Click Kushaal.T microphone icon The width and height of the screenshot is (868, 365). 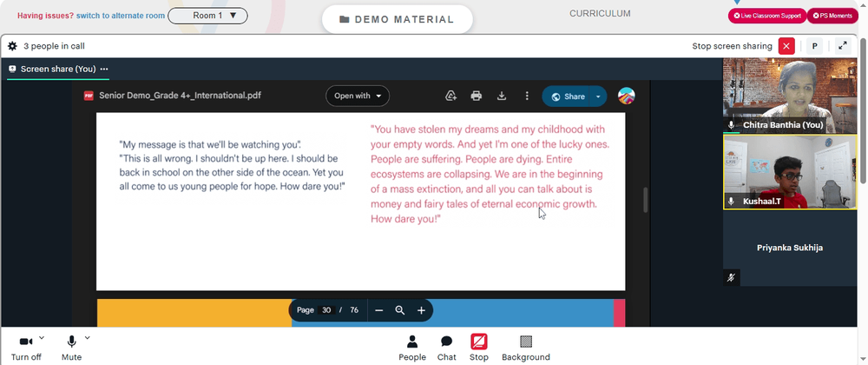[x=731, y=202]
